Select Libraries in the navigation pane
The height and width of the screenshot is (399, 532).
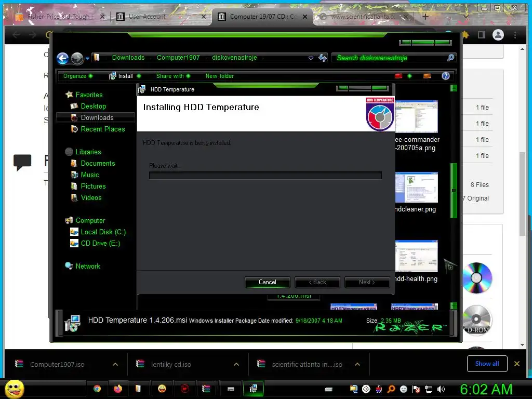pyautogui.click(x=88, y=152)
